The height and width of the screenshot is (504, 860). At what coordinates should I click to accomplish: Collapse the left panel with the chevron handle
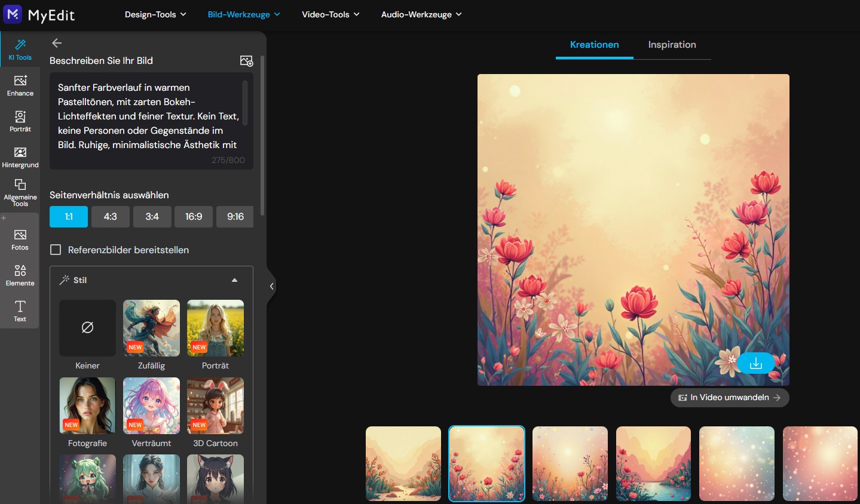pyautogui.click(x=271, y=287)
